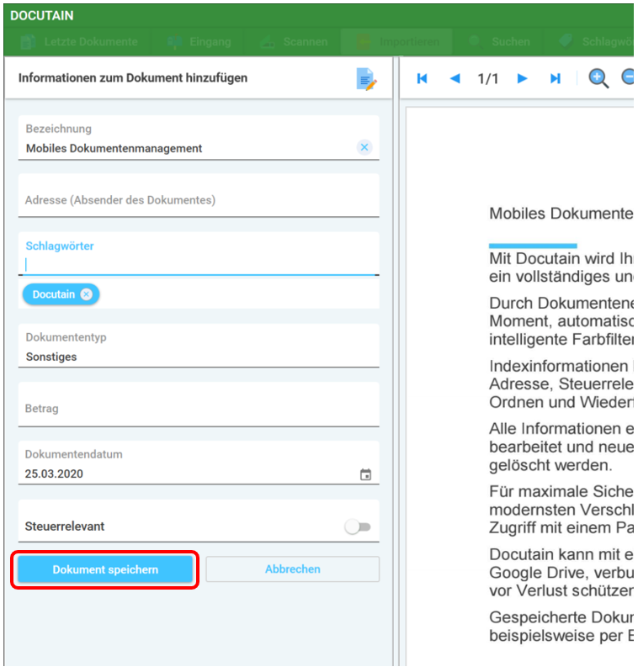The width and height of the screenshot is (638, 672).
Task: Click the DOCUTAIN title text
Action: [42, 15]
